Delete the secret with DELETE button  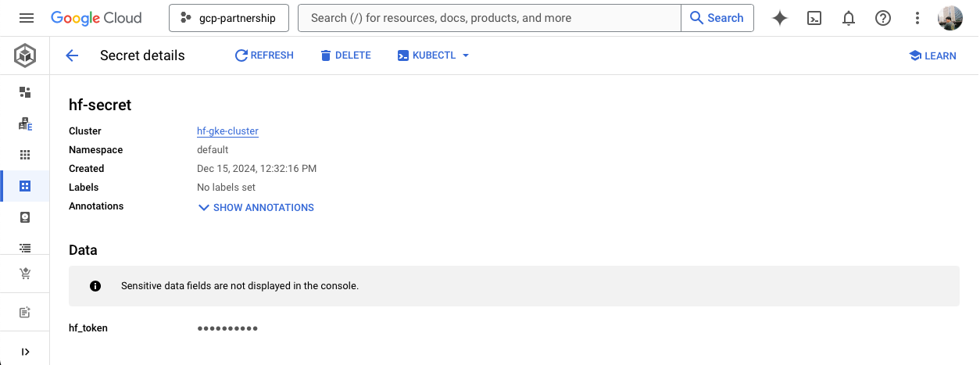pyautogui.click(x=345, y=55)
